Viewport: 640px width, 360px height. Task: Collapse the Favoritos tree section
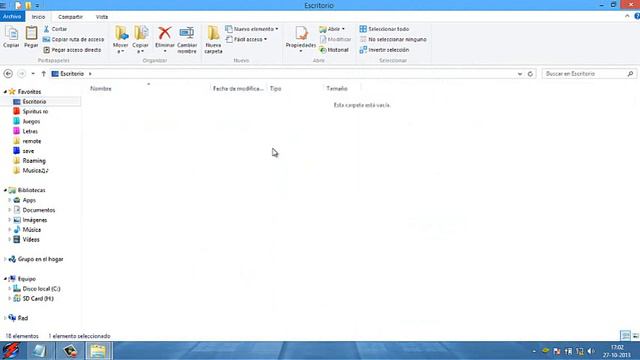[x=5, y=92]
